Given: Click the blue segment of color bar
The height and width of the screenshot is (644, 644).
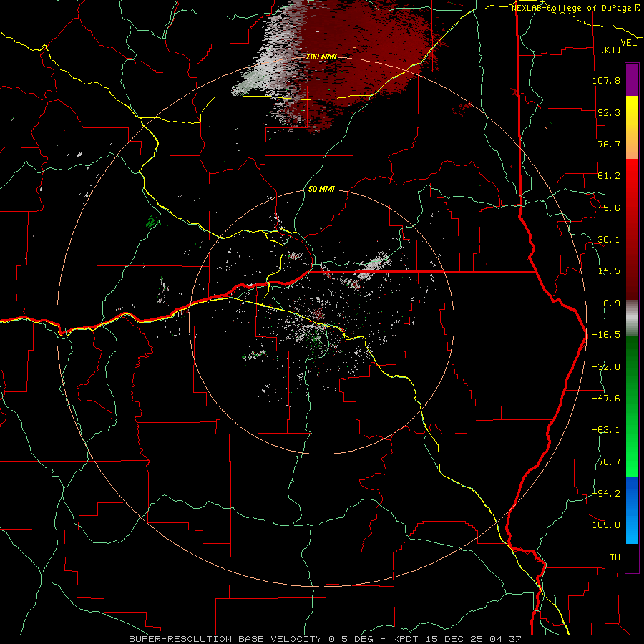Looking at the screenshot, I should (x=632, y=510).
